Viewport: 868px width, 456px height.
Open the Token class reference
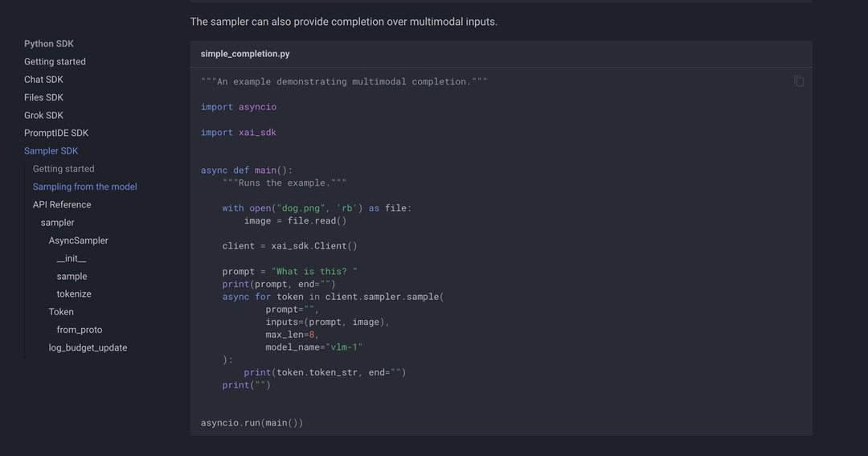[61, 312]
